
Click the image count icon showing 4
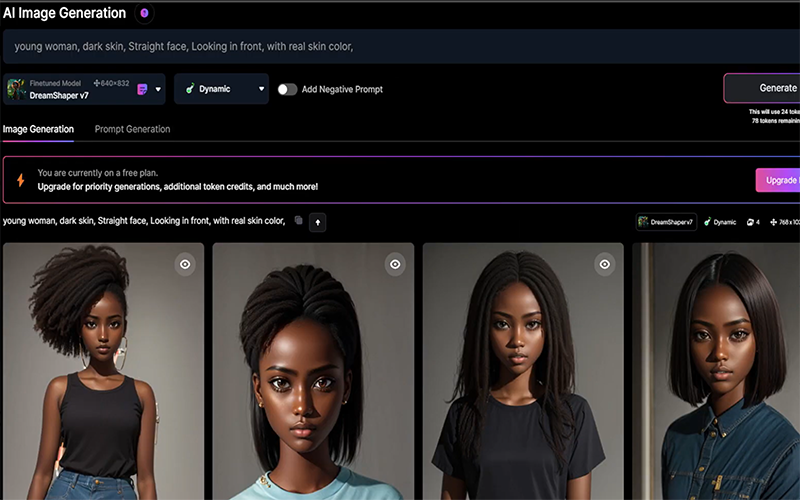point(750,222)
